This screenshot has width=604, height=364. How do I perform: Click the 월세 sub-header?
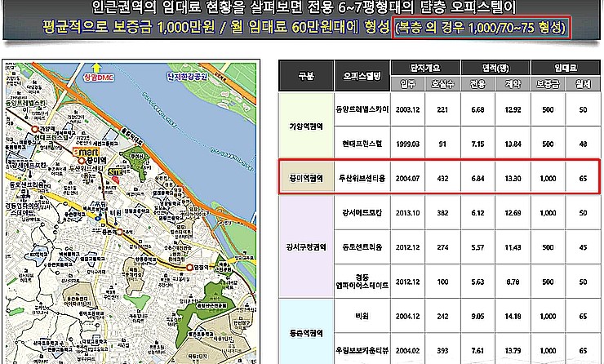pyautogui.click(x=583, y=83)
